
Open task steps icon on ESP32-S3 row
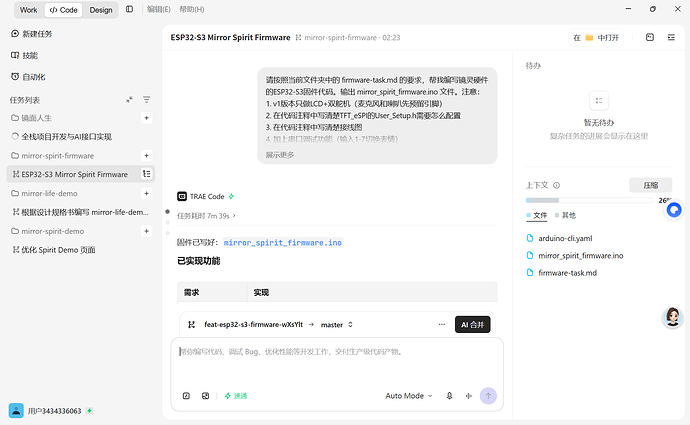(x=147, y=174)
